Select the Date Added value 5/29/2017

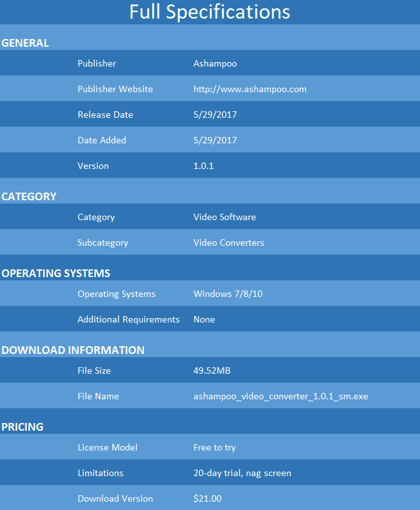[x=215, y=141]
